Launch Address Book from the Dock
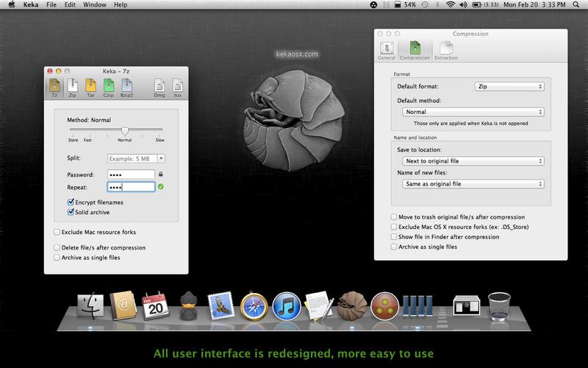 click(123, 305)
